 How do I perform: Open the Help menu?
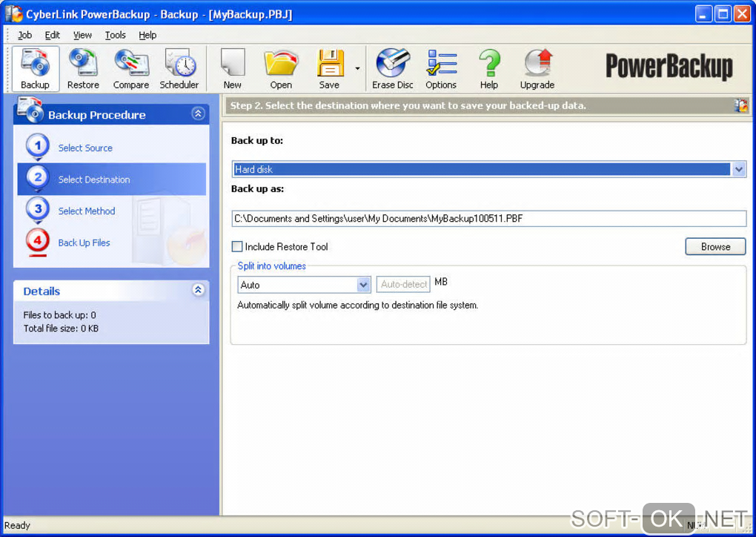[x=147, y=35]
